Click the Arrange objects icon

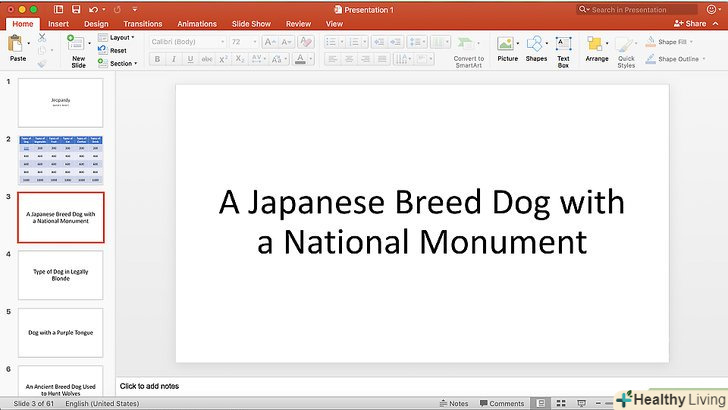596,46
